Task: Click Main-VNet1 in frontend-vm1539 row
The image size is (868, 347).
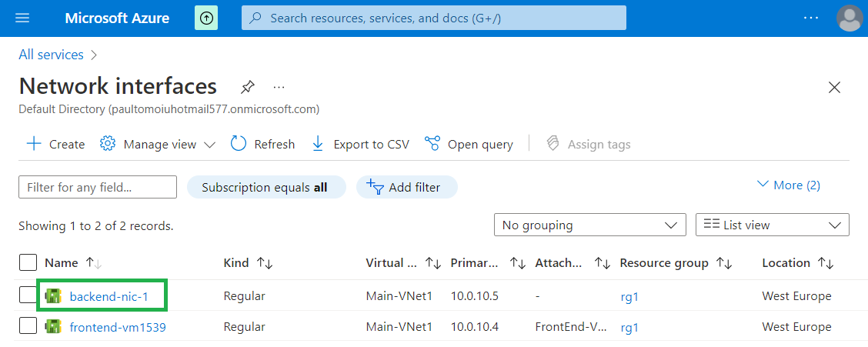Action: coord(401,327)
